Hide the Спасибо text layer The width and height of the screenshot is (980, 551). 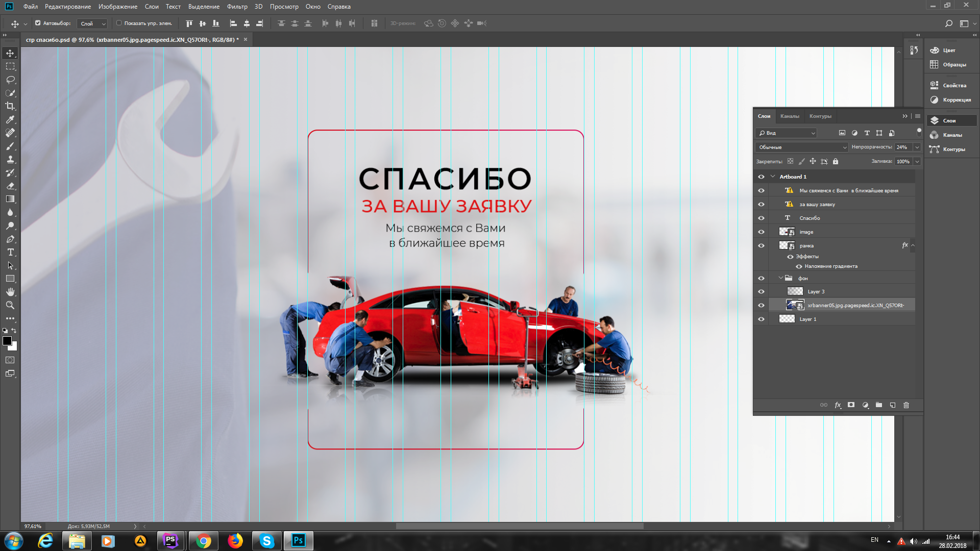click(761, 218)
